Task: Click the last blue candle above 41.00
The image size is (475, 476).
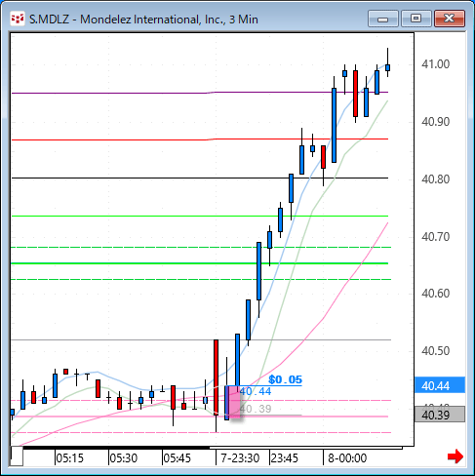Action: click(387, 67)
